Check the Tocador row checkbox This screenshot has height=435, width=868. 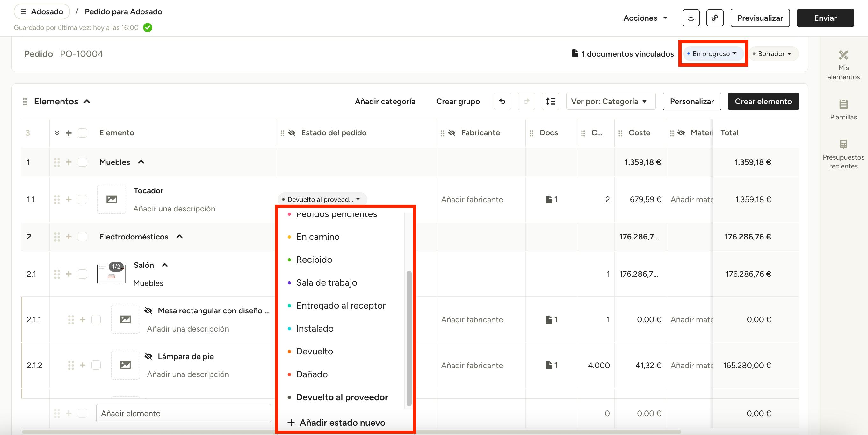82,199
